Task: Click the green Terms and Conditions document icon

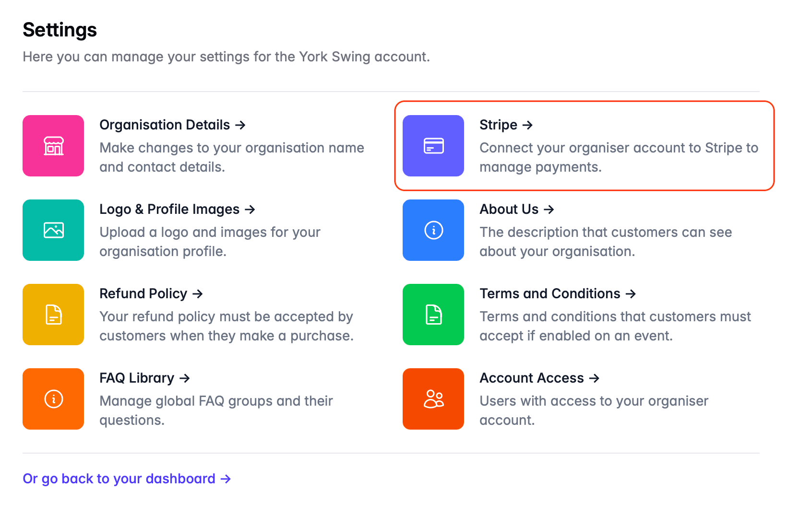Action: (x=433, y=315)
